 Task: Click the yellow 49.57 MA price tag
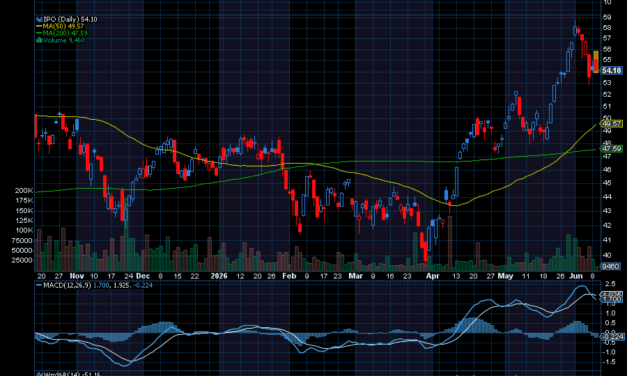612,124
